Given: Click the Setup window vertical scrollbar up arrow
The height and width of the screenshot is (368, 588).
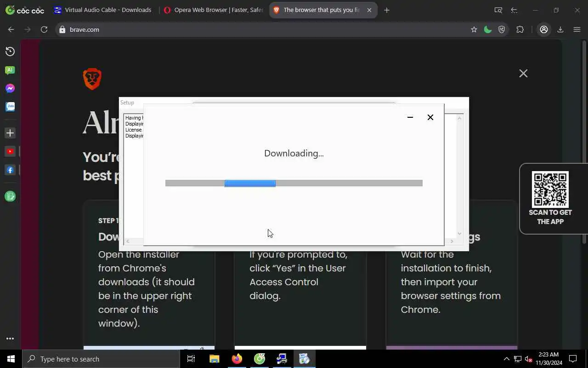Looking at the screenshot, I should (459, 118).
